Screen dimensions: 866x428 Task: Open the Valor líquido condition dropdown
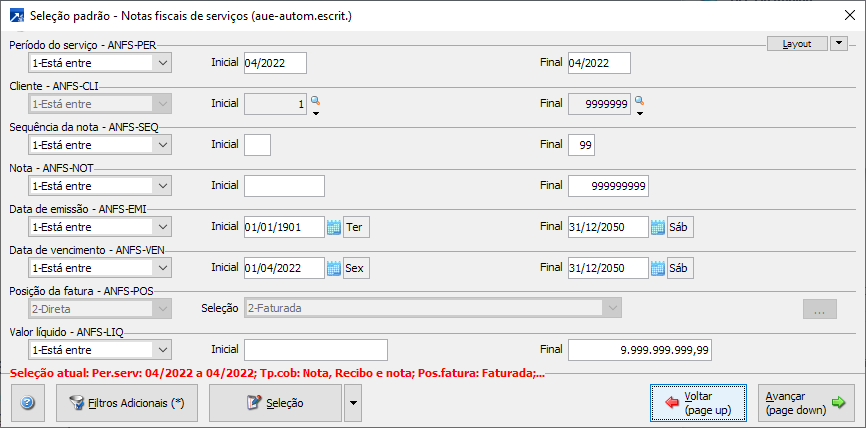pos(100,350)
